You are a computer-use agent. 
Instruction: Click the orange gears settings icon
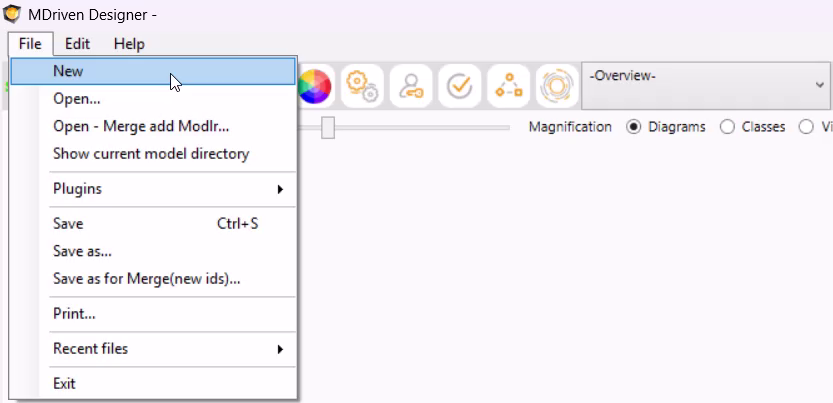pos(362,86)
